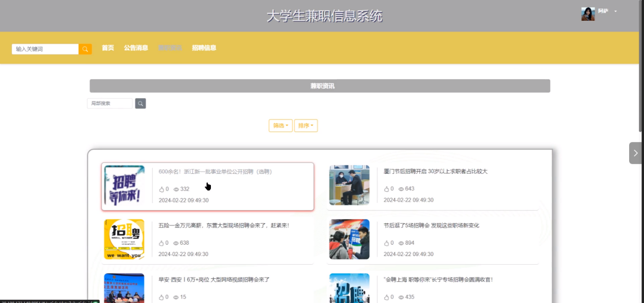
Task: Click the 局部搜索 local search field
Action: click(x=110, y=103)
